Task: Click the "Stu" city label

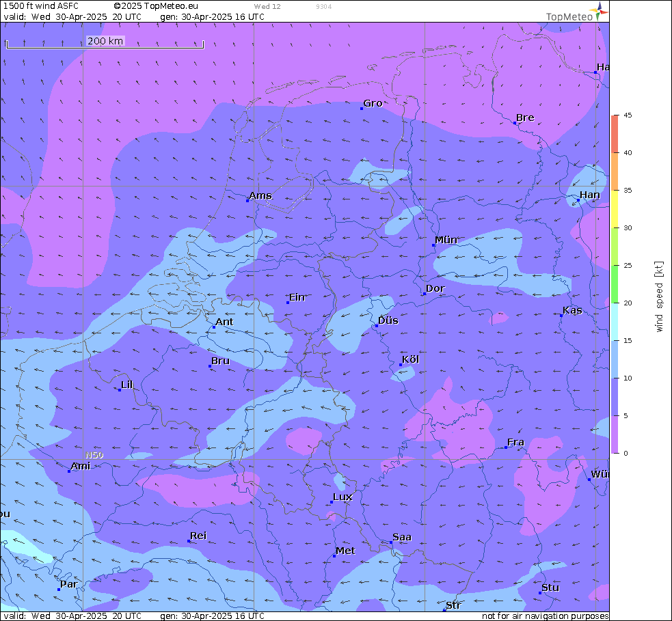Action: point(550,588)
